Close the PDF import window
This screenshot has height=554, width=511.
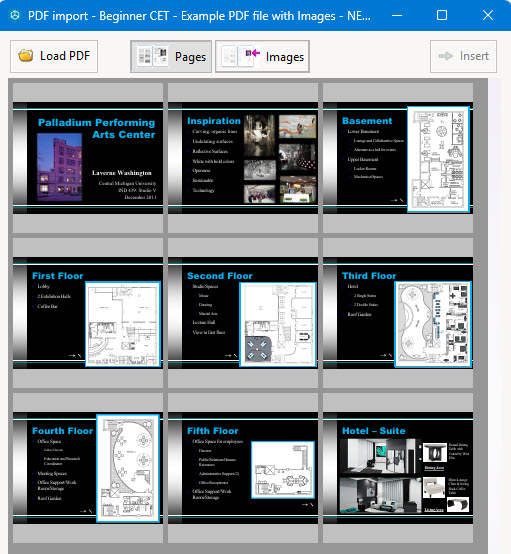tap(488, 15)
